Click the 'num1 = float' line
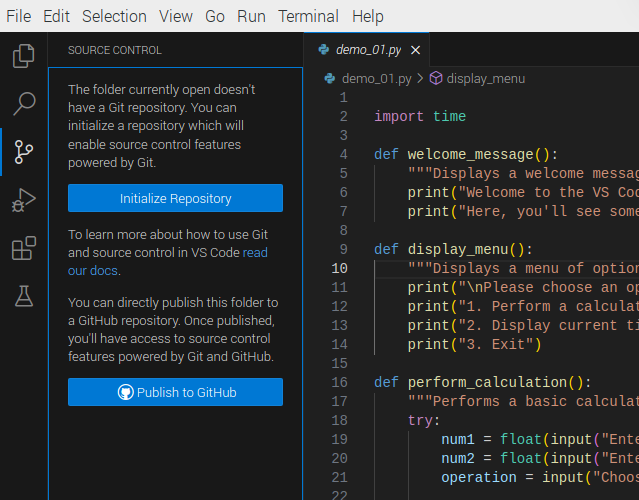The width and height of the screenshot is (639, 500). tap(540, 439)
